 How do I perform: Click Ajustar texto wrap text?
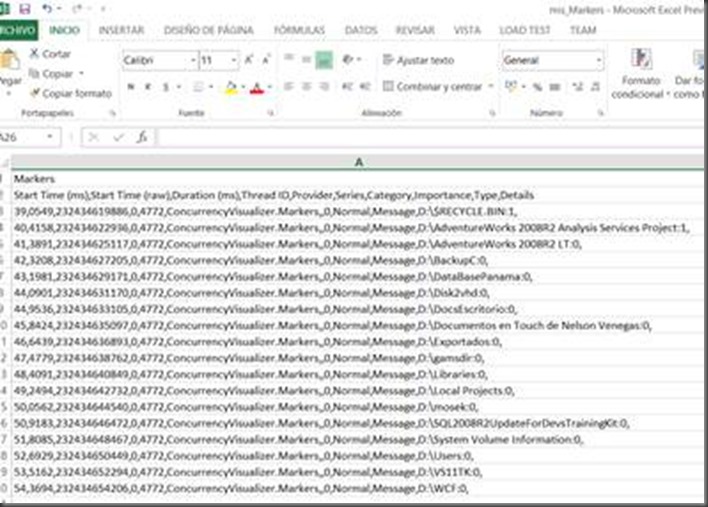point(418,60)
